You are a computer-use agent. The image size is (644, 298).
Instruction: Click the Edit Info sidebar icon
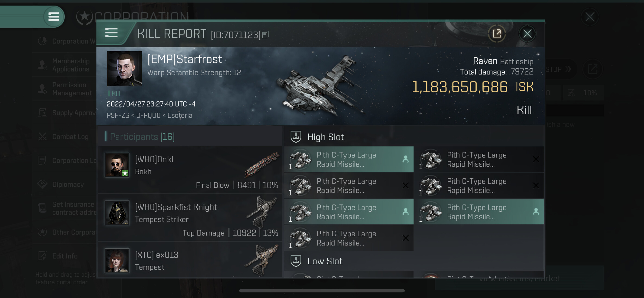[x=42, y=256]
